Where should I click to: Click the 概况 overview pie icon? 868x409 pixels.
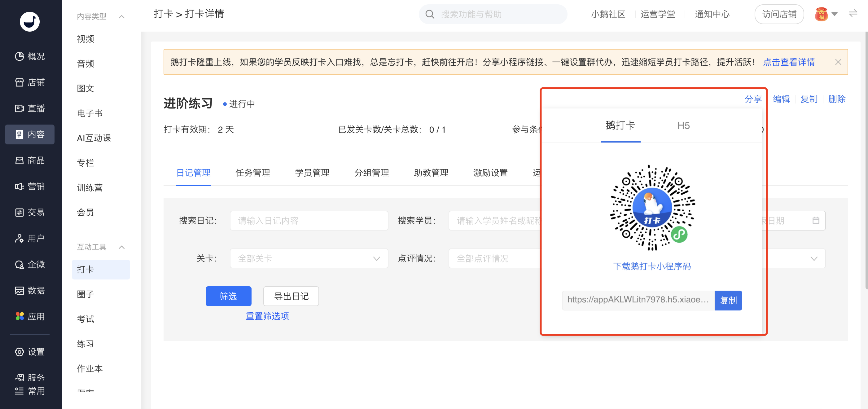[19, 56]
